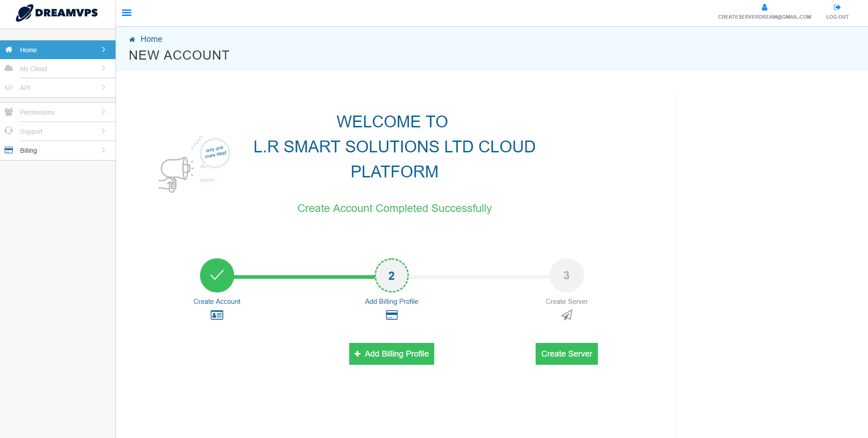Image resolution: width=868 pixels, height=438 pixels.
Task: Expand the Permissions chevron
Action: pyautogui.click(x=104, y=112)
